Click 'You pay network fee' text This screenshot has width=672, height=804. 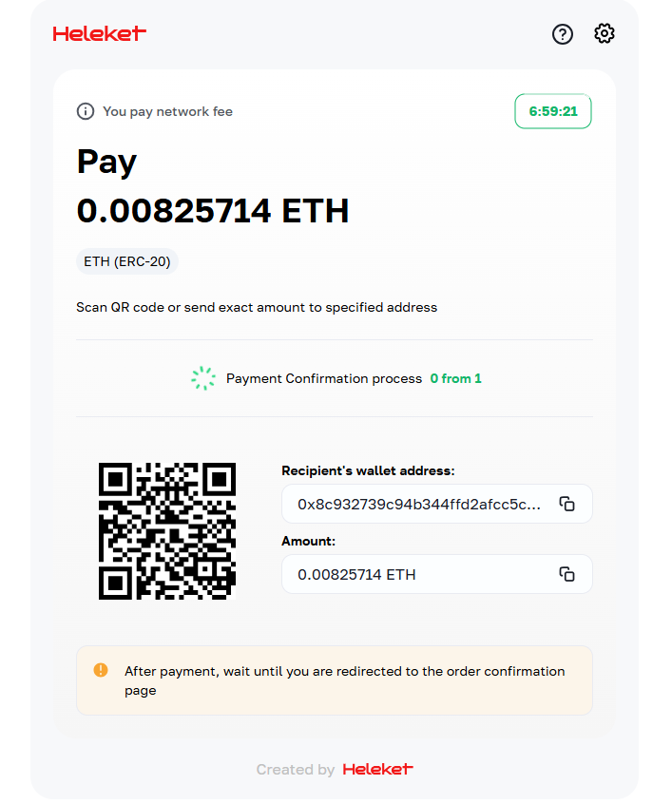tap(167, 112)
